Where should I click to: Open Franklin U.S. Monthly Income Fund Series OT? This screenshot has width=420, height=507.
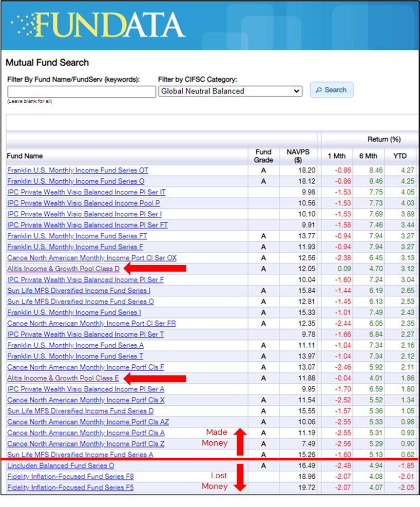(77, 170)
